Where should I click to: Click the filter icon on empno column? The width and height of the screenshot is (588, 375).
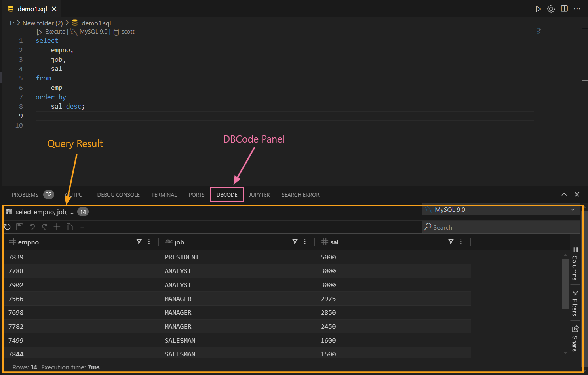[x=139, y=242]
